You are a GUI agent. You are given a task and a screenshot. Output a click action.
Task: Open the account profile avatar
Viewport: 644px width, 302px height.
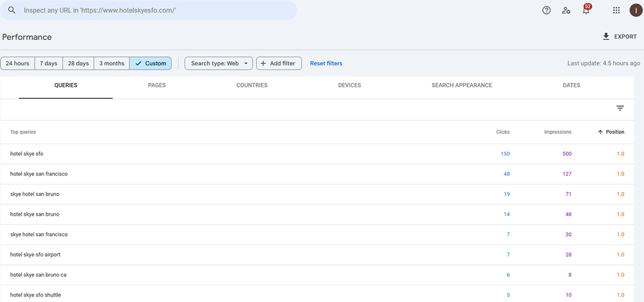click(x=636, y=10)
